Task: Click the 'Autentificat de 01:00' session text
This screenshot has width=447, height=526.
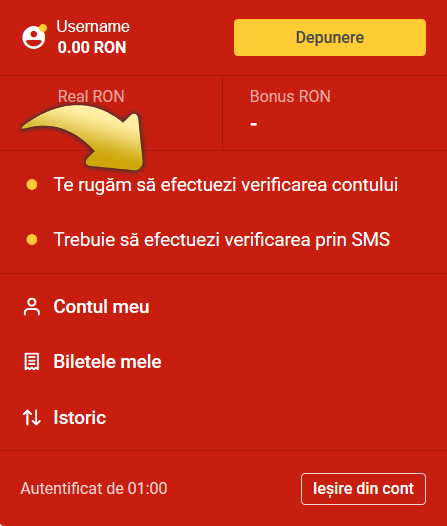Action: 94,488
